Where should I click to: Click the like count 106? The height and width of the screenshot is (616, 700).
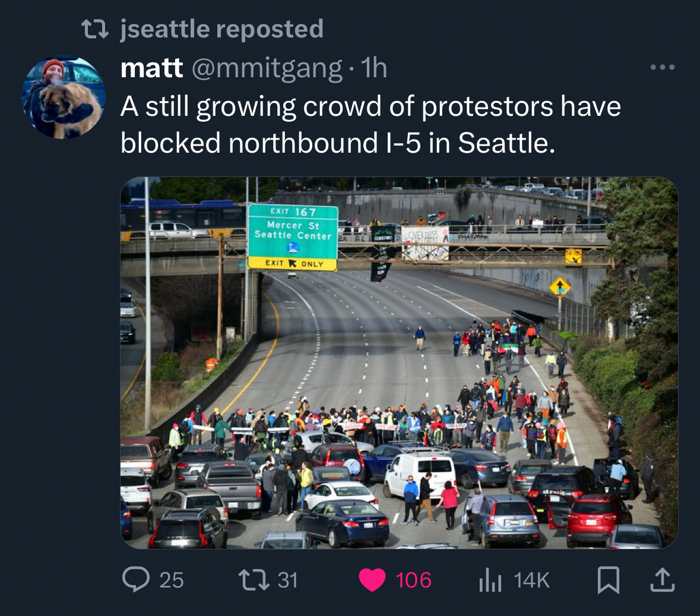click(x=413, y=580)
